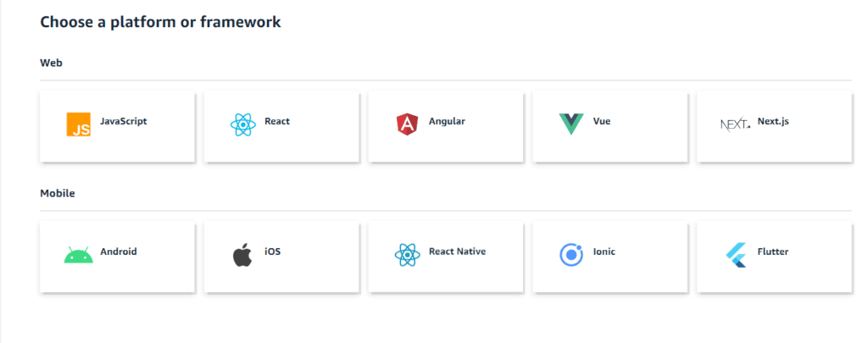The image size is (868, 343).
Task: Pick the Flutter label text
Action: click(773, 252)
